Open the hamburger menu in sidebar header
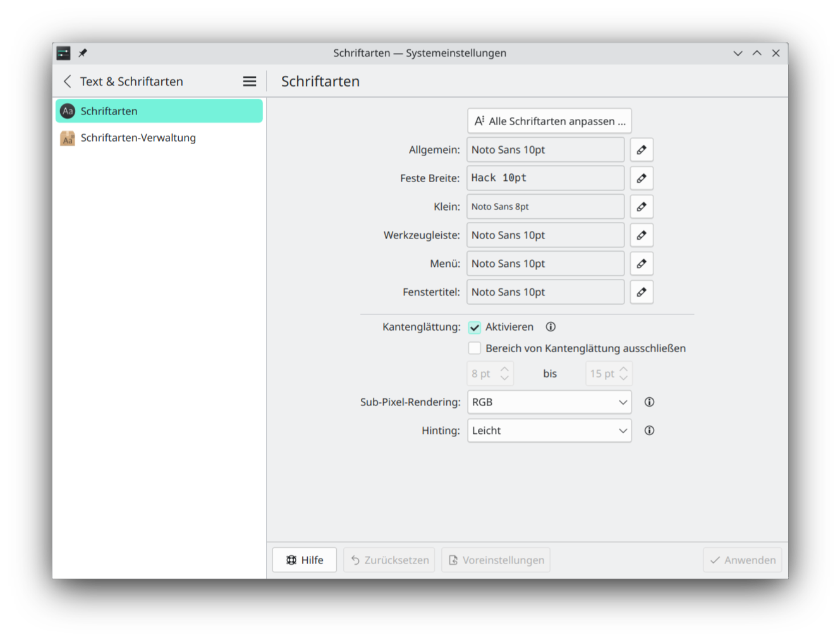Viewport: 840px width, 640px height. [250, 82]
